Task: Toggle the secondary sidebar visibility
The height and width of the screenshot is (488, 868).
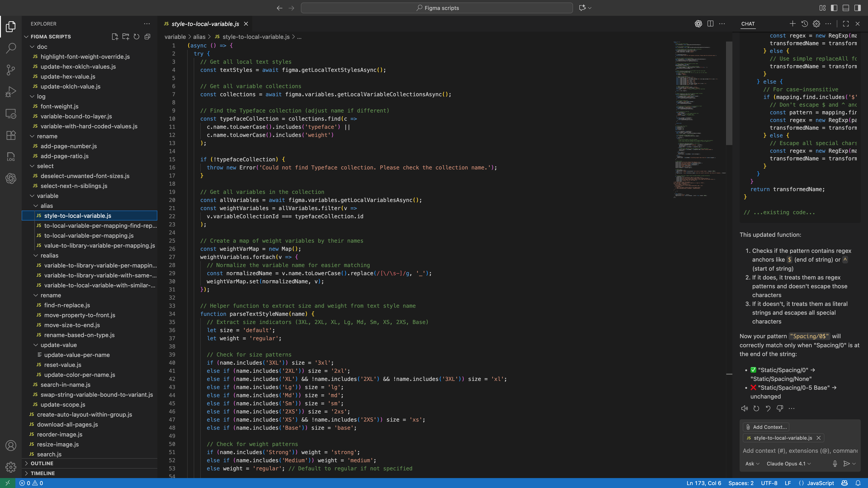Action: click(858, 8)
